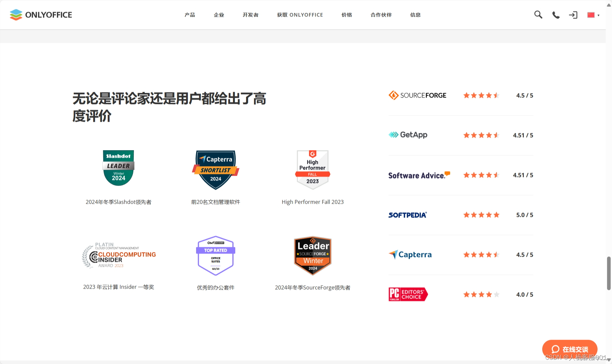
Task: Open the 获取 ONLYOFFICE menu
Action: point(300,15)
